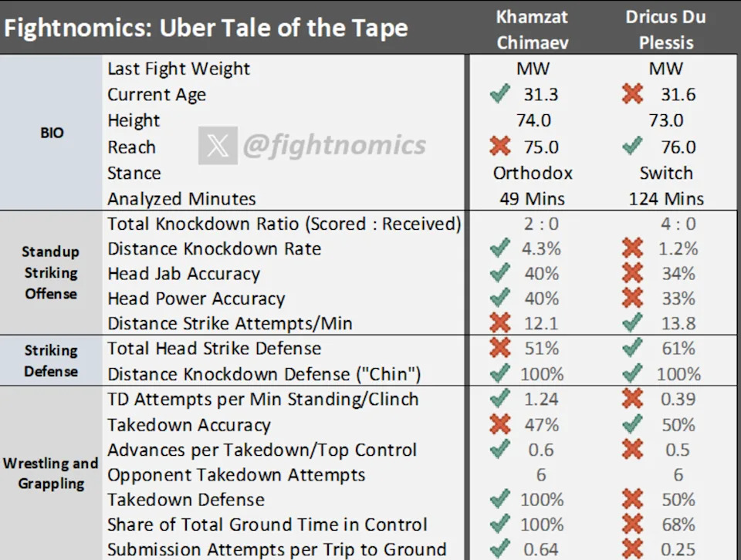Click the red X beside the 1.2% knockdown rate
The width and height of the screenshot is (741, 560).
tap(633, 248)
